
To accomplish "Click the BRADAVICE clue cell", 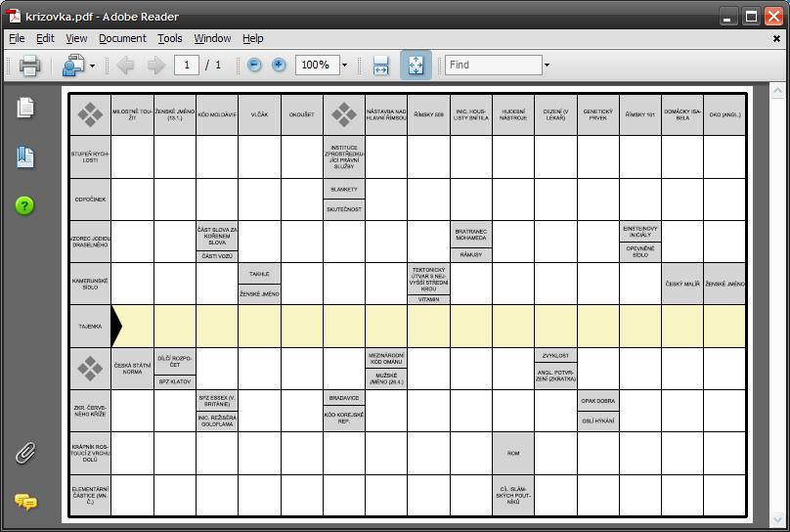I will (344, 398).
